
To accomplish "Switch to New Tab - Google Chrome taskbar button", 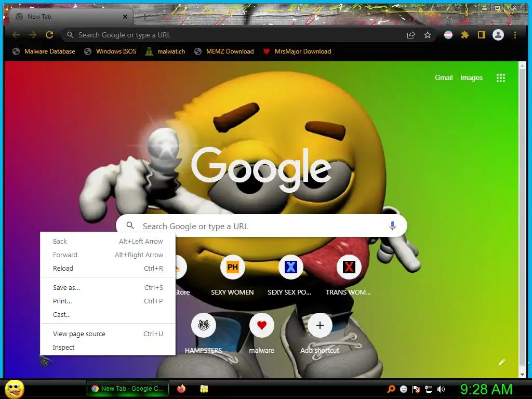I will click(x=127, y=389).
